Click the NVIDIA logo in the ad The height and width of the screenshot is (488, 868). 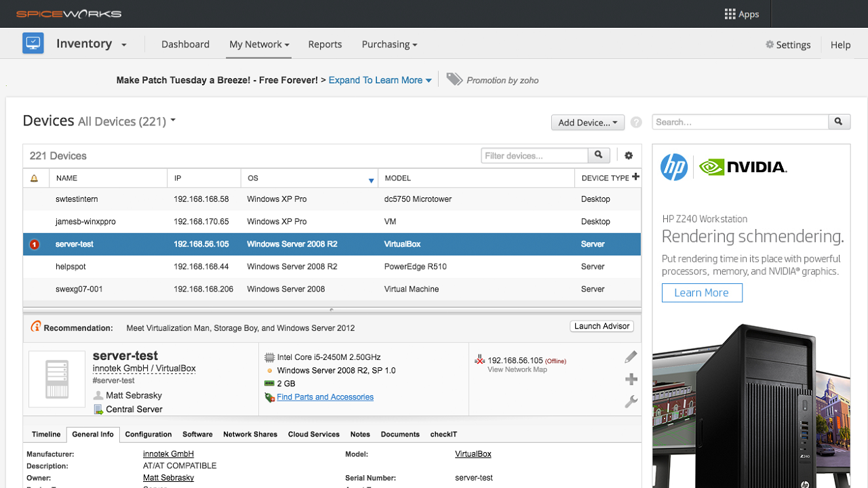[x=743, y=167]
